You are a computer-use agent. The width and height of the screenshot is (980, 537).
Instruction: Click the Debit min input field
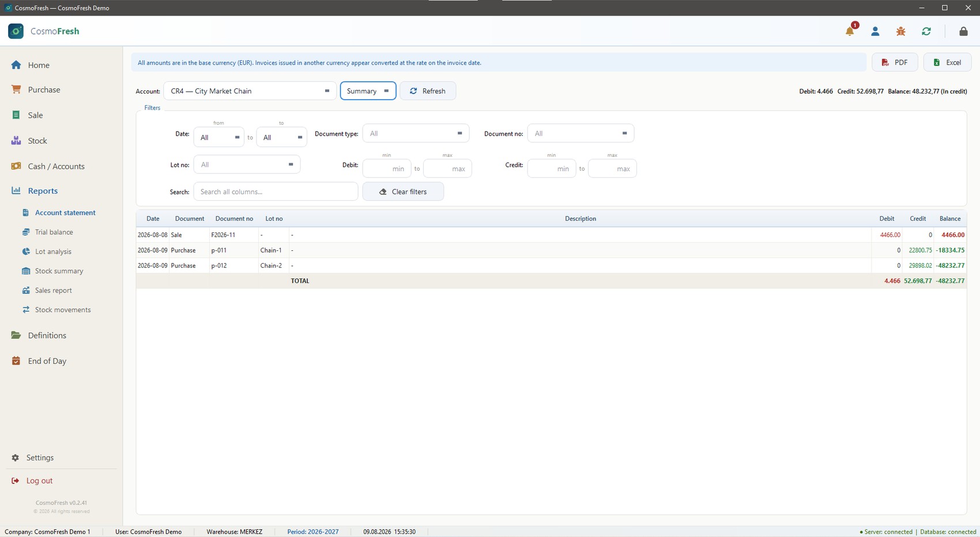click(387, 168)
